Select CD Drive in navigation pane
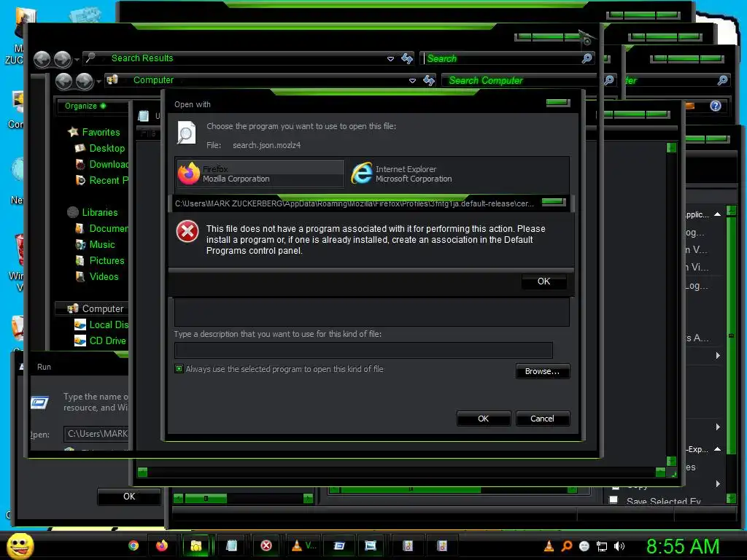 pos(108,341)
